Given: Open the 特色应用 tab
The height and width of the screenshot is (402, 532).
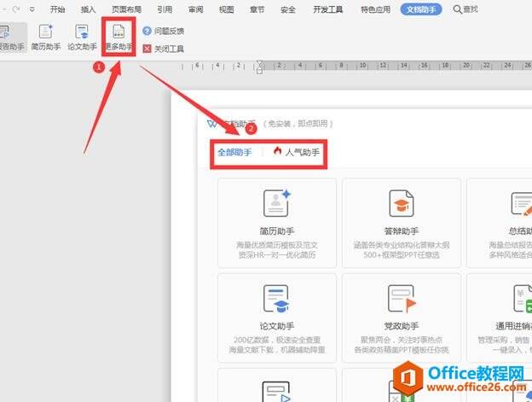Looking at the screenshot, I should [x=375, y=9].
